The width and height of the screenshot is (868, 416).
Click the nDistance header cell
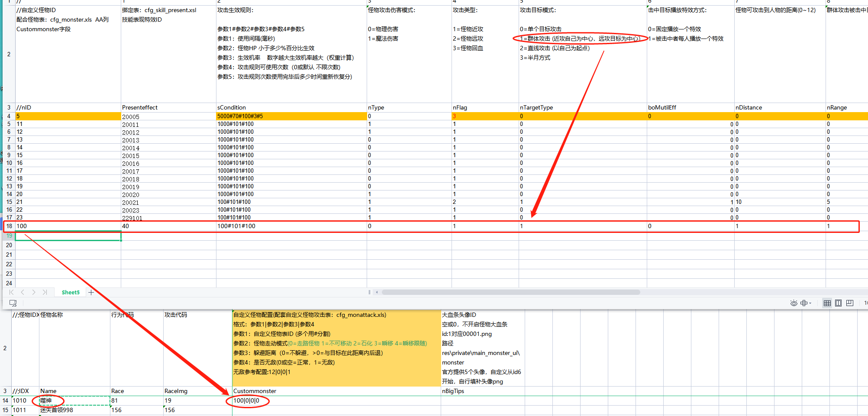[780, 107]
